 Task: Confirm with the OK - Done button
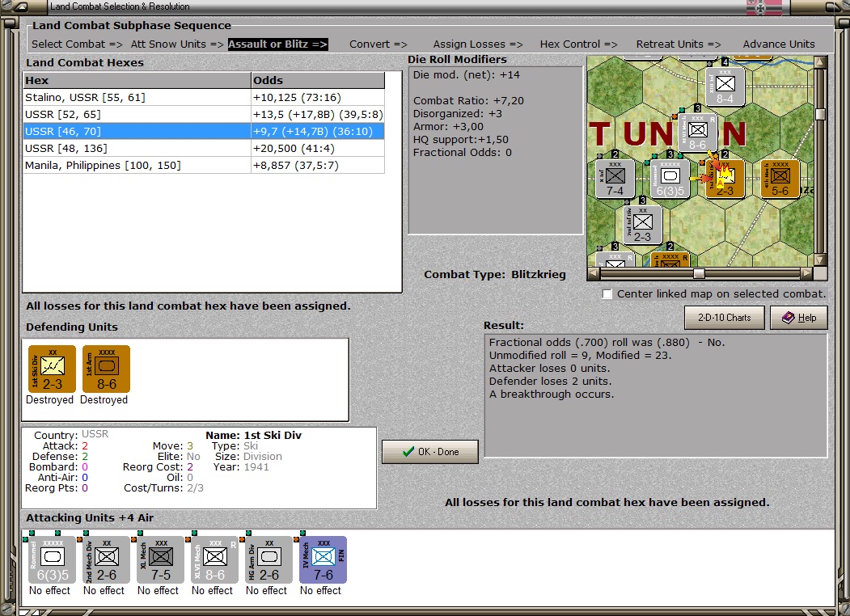click(x=430, y=452)
